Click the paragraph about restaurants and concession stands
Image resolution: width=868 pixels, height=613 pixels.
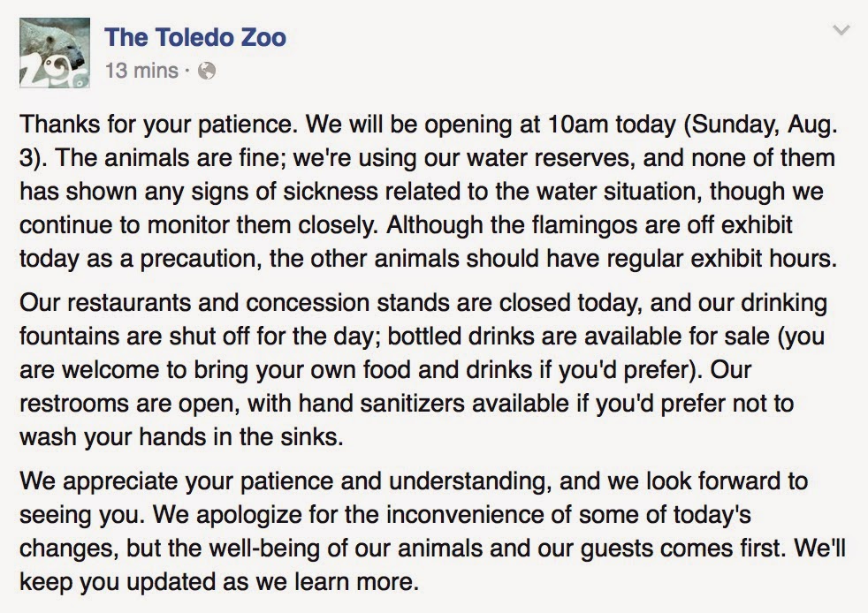[424, 370]
